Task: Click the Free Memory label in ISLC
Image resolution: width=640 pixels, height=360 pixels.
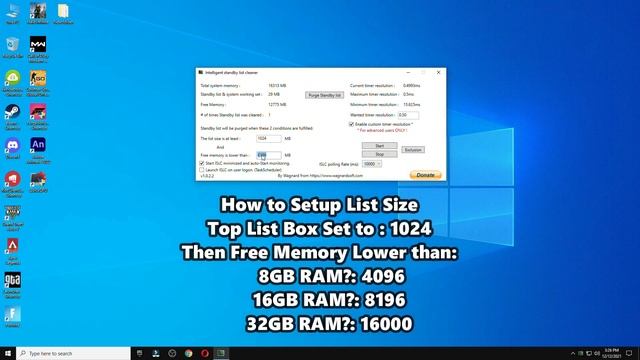Action: [213, 105]
